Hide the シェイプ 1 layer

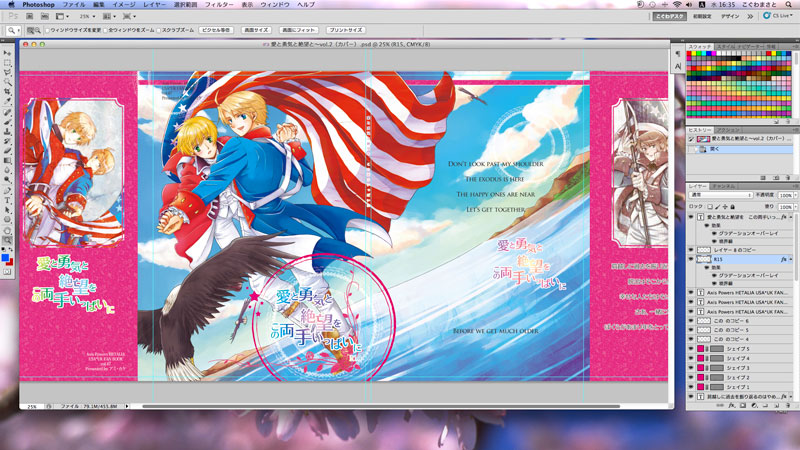click(690, 387)
